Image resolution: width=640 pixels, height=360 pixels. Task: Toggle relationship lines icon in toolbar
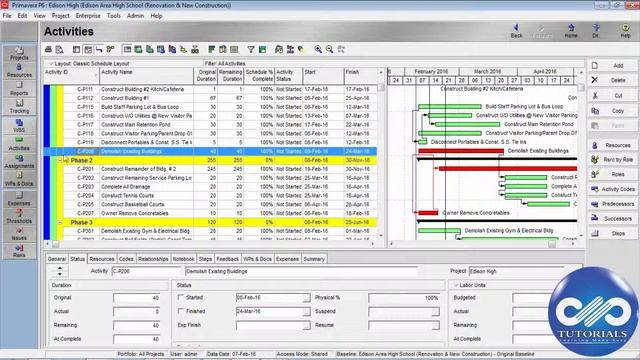click(x=99, y=49)
